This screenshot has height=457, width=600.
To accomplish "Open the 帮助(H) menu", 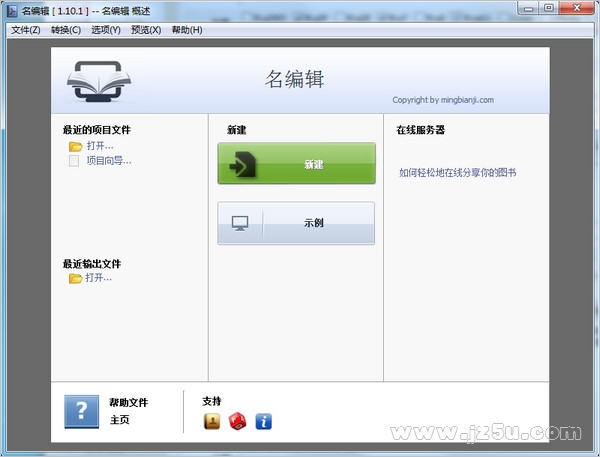I will (187, 30).
